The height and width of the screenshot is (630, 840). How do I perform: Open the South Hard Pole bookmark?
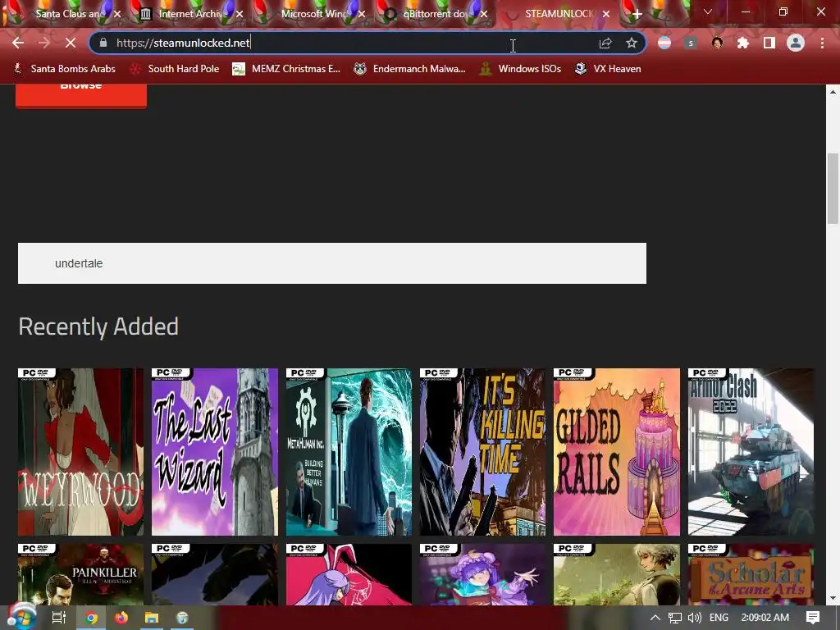click(175, 69)
